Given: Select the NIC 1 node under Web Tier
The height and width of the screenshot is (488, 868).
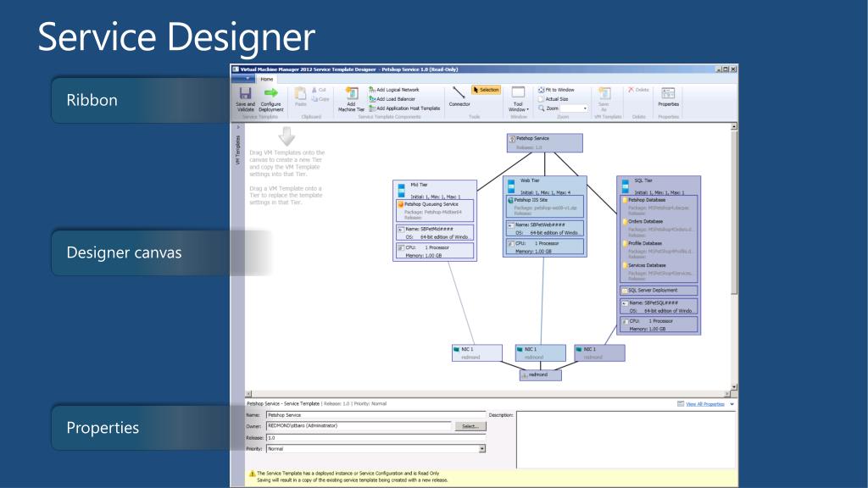Looking at the screenshot, I should coord(540,353).
